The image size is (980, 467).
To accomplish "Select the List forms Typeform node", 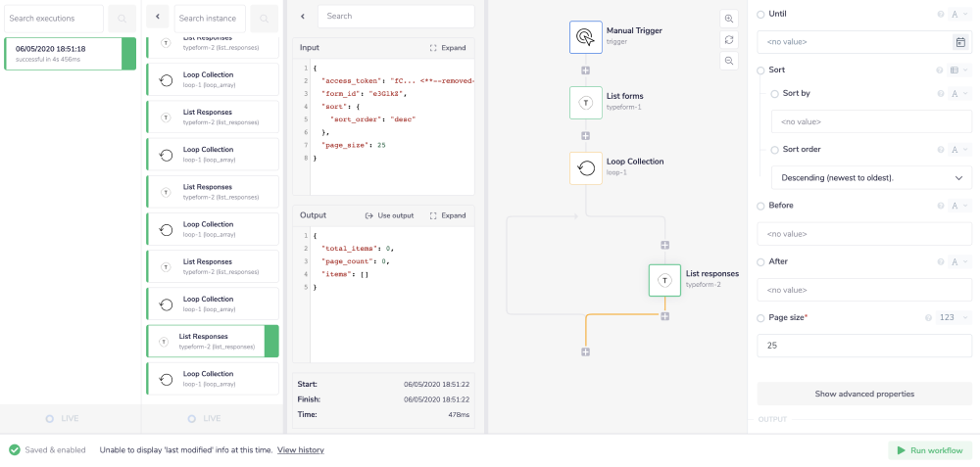I will click(585, 103).
